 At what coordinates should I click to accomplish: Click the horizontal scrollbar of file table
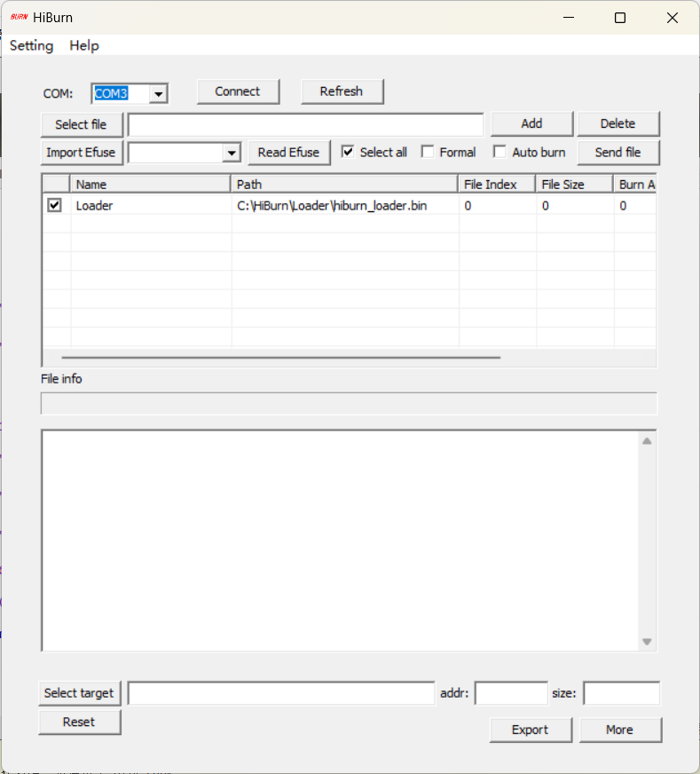click(x=281, y=358)
